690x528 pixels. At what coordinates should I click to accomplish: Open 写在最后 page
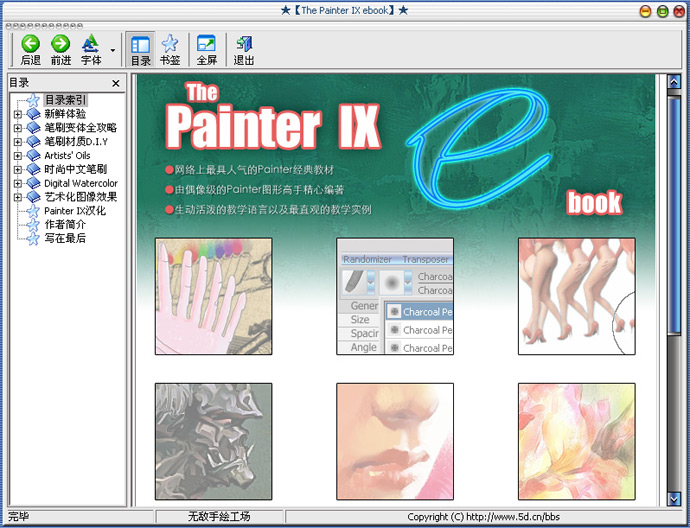click(x=65, y=238)
